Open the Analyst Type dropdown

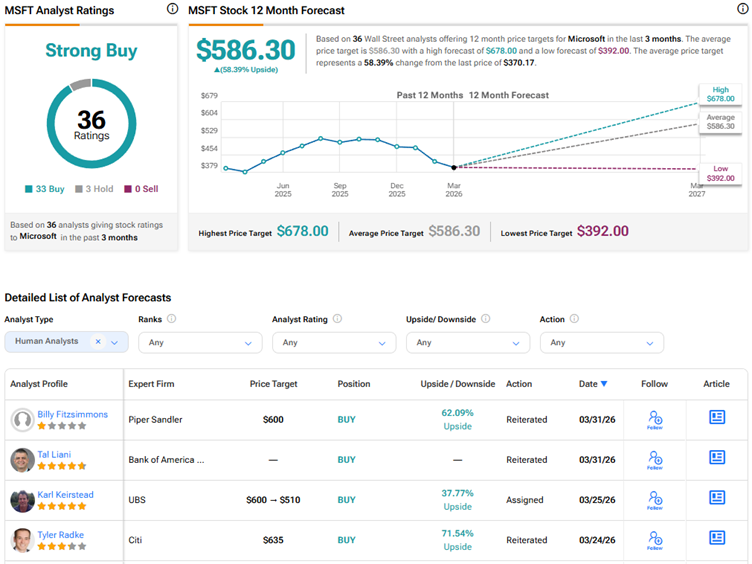(115, 342)
